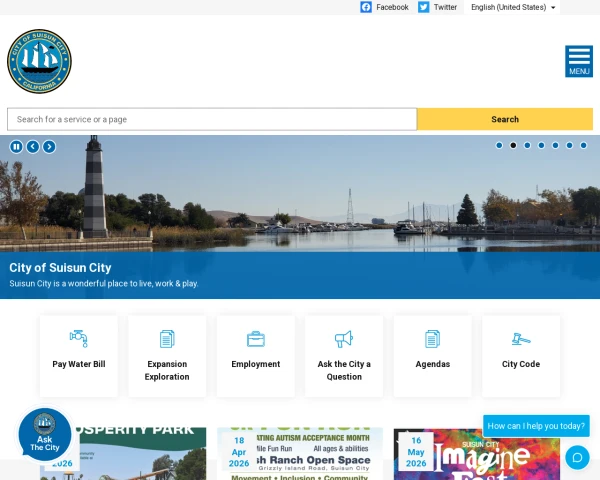Open the Employment briefcase tile
The width and height of the screenshot is (600, 480).
pyautogui.click(x=256, y=355)
